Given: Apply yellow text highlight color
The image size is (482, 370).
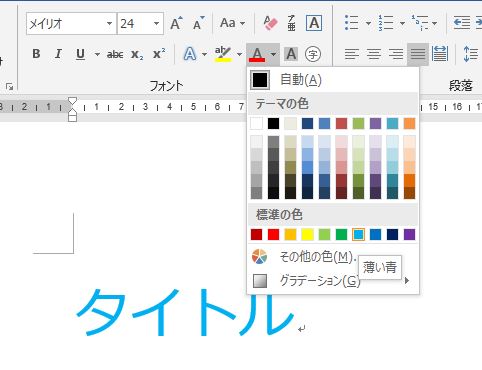Looking at the screenshot, I should (x=223, y=54).
